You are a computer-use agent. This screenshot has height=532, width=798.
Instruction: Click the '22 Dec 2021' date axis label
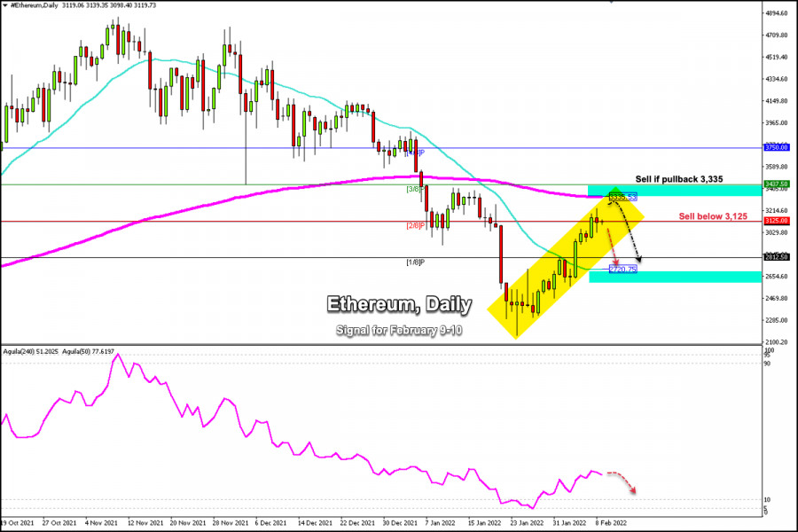(358, 523)
